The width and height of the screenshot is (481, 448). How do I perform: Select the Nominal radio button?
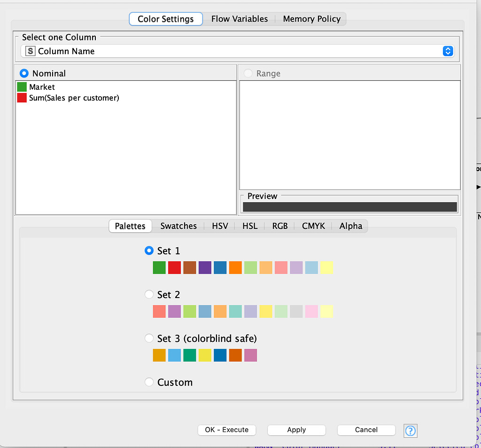24,73
